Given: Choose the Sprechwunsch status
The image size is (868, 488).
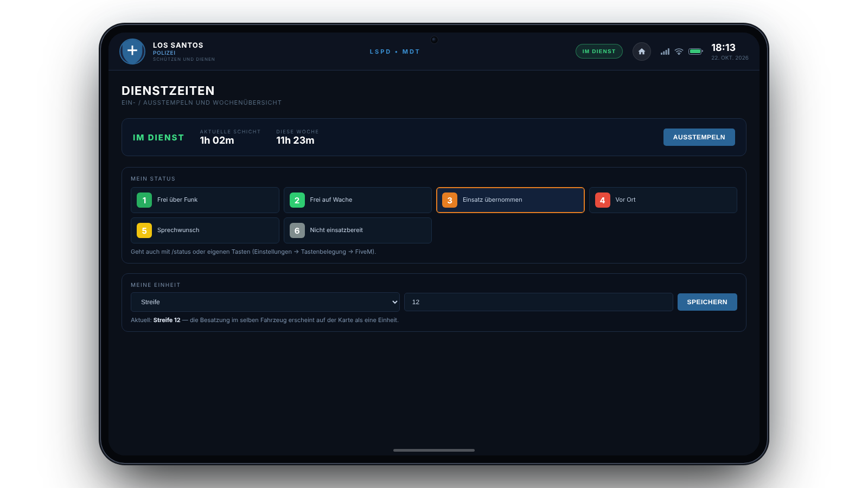Looking at the screenshot, I should (x=205, y=230).
